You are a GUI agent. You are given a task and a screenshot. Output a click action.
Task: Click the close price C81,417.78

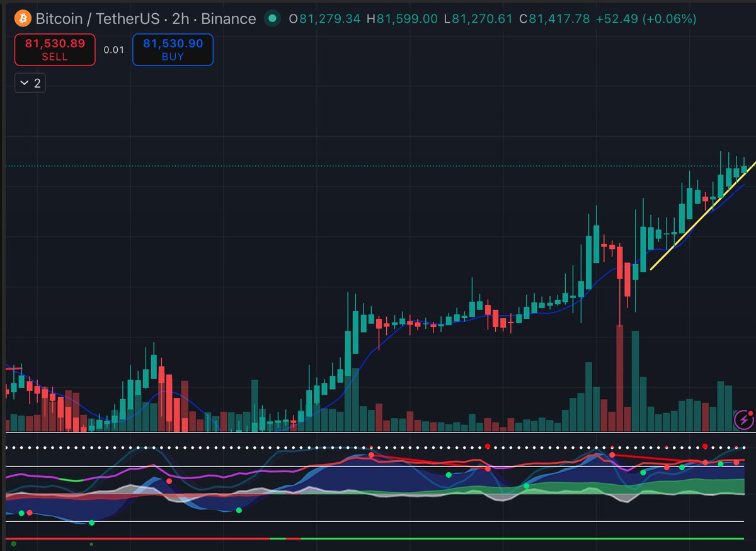pyautogui.click(x=554, y=18)
